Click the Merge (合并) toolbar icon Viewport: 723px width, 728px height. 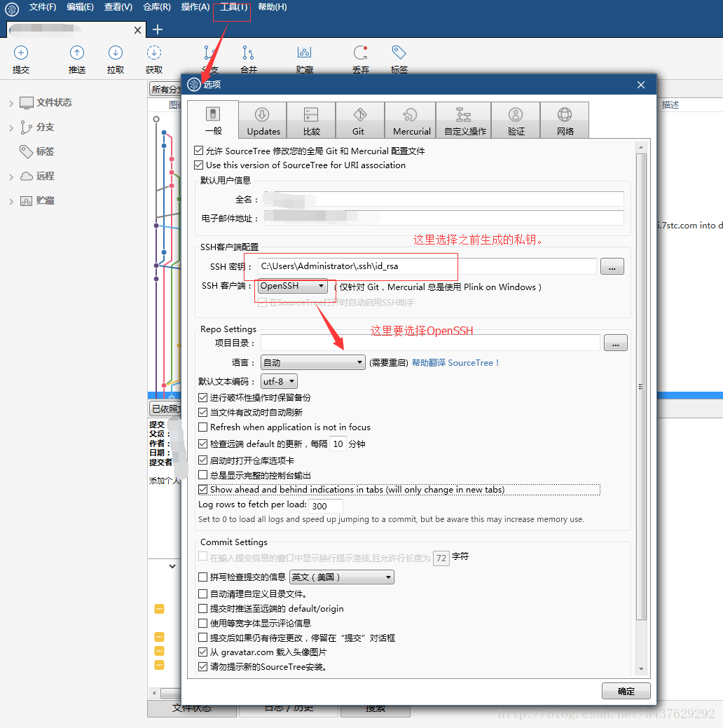(x=249, y=53)
